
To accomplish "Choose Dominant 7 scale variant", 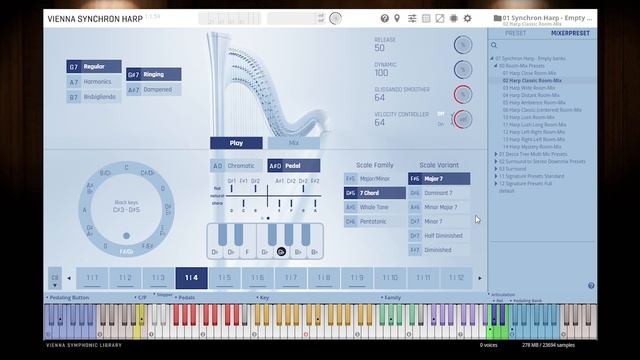I will pos(439,193).
